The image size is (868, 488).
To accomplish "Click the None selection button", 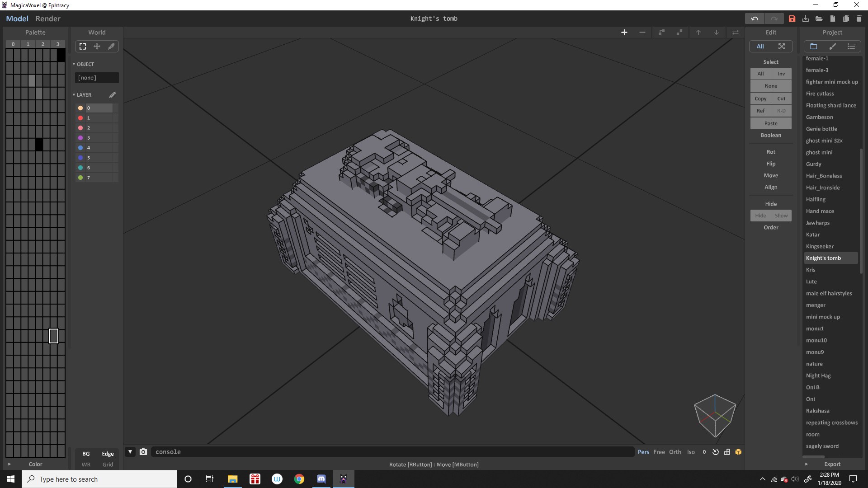I will click(771, 86).
